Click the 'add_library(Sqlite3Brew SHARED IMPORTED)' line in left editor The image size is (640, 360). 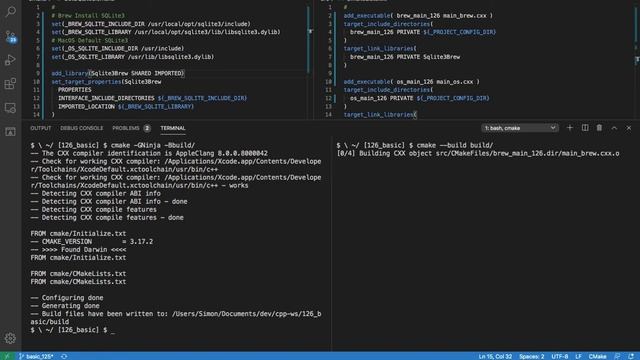(118, 73)
